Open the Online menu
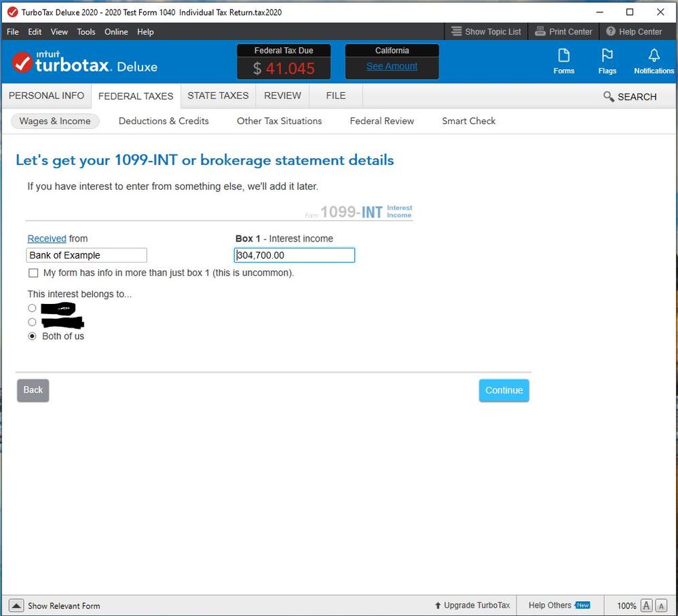This screenshot has height=616, width=678. pos(116,32)
